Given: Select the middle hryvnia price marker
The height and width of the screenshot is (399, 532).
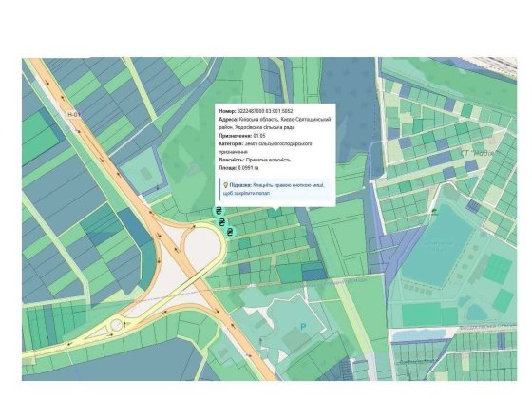Looking at the screenshot, I should pyautogui.click(x=222, y=222).
